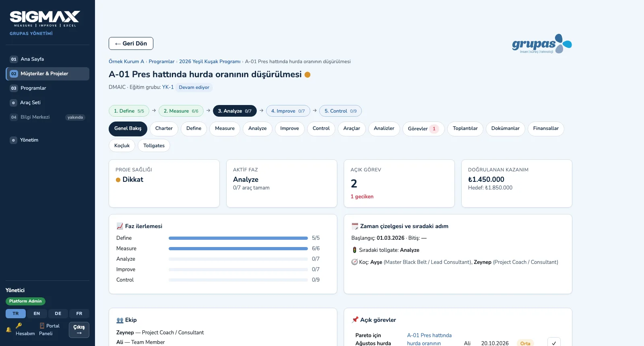Switch language to EN

tap(37, 313)
